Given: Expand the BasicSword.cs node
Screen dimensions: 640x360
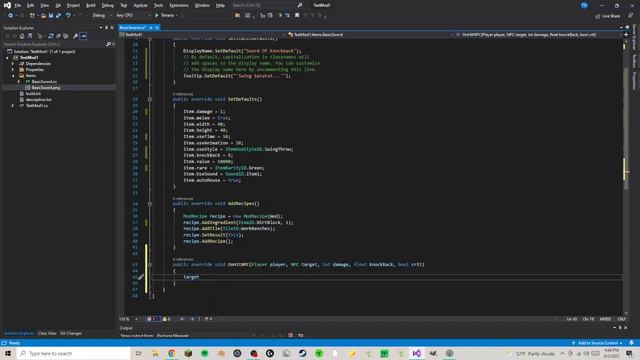Looking at the screenshot, I should 19,82.
